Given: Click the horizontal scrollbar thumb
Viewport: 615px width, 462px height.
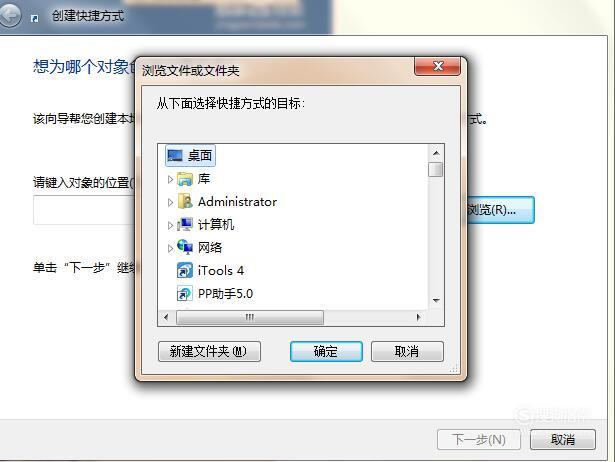Looking at the screenshot, I should pos(250,317).
